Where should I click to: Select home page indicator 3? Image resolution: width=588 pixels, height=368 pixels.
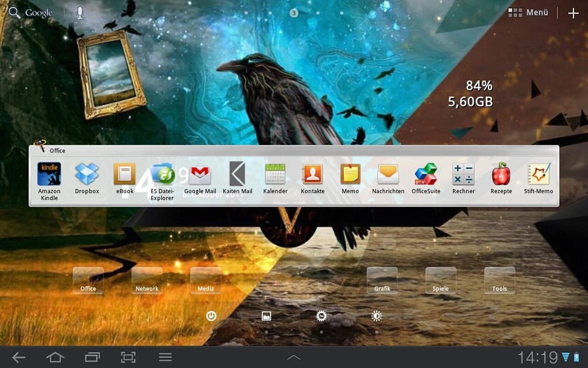tap(293, 13)
